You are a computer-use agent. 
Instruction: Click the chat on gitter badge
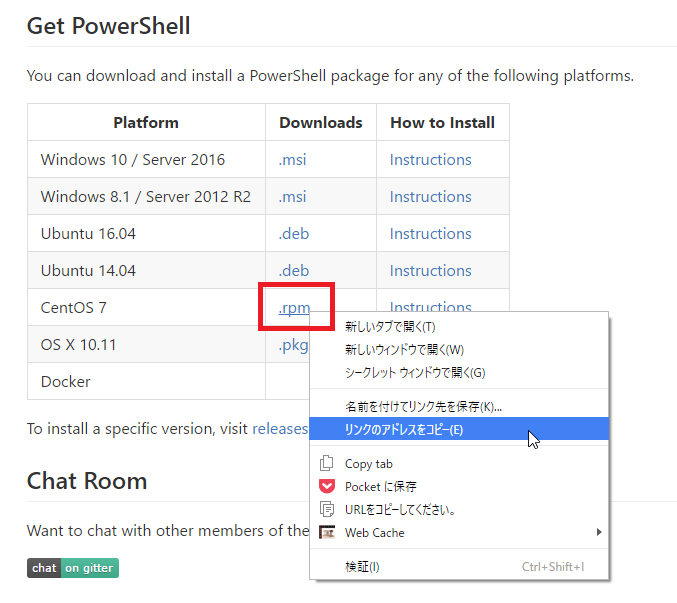click(x=73, y=568)
